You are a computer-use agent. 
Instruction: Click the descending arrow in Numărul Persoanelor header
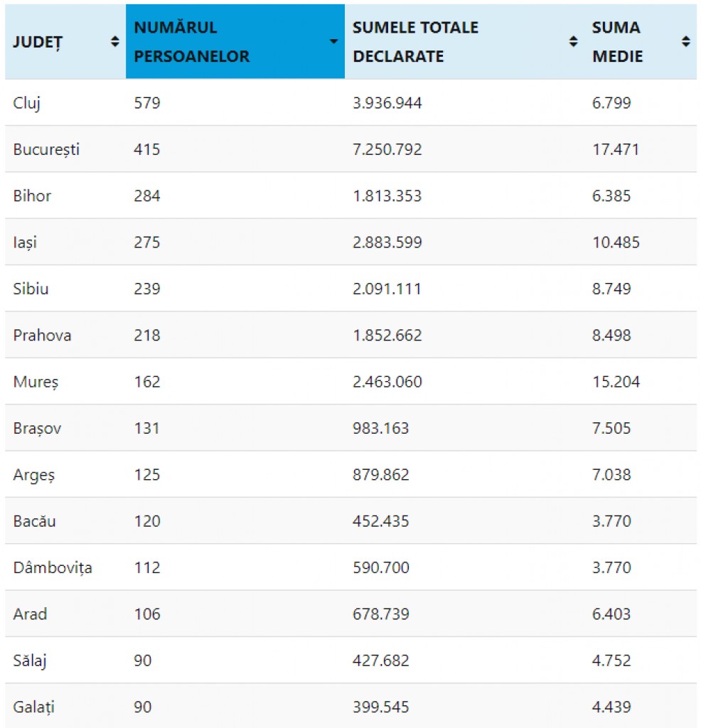333,41
